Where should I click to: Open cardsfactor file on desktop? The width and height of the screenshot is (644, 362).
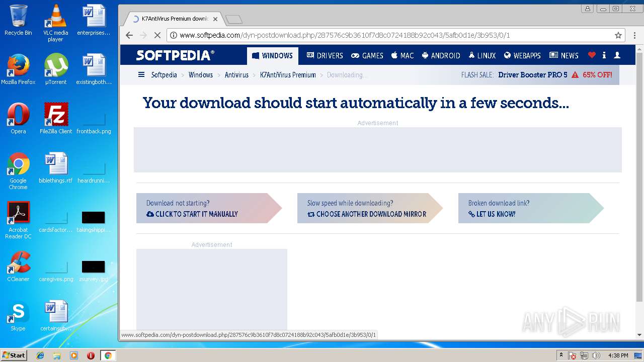pos(55,222)
